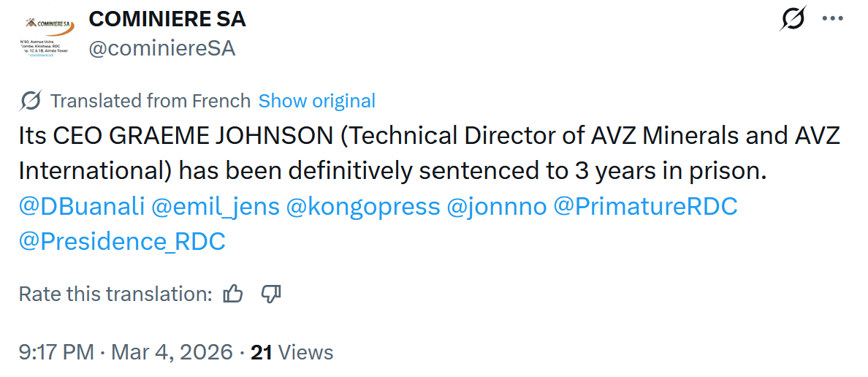Open the COMINIERE SA display name

pos(167,20)
